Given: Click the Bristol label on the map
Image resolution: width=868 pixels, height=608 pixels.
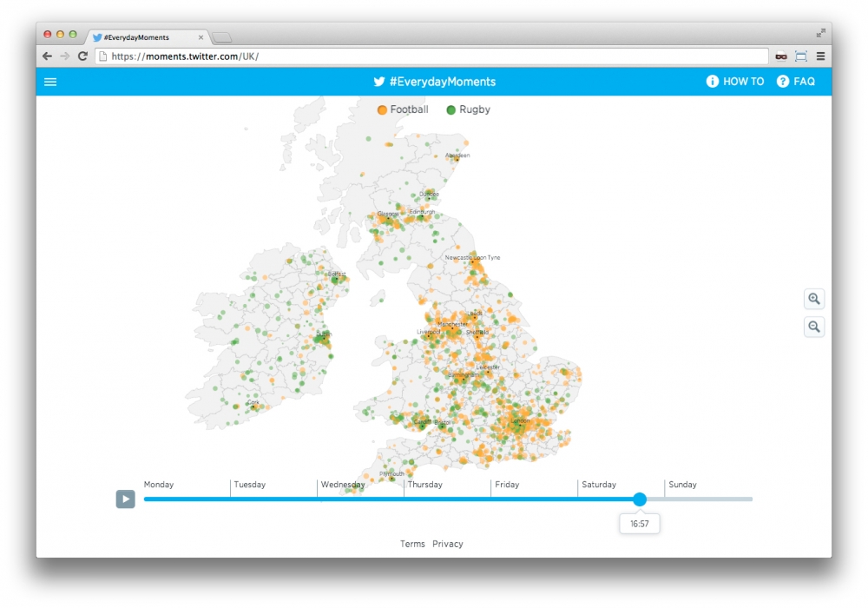Looking at the screenshot, I should point(443,422).
